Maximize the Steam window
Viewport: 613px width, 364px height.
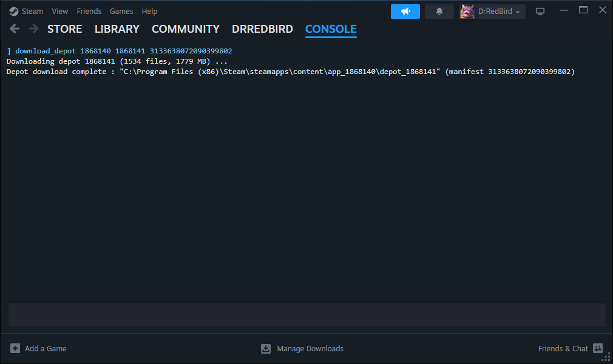583,10
